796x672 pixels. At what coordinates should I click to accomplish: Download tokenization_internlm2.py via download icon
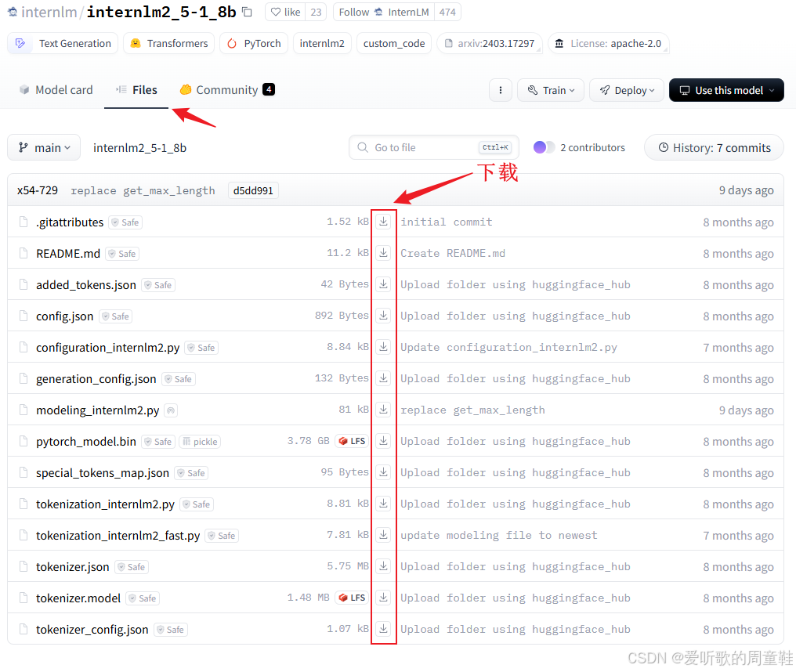[383, 504]
